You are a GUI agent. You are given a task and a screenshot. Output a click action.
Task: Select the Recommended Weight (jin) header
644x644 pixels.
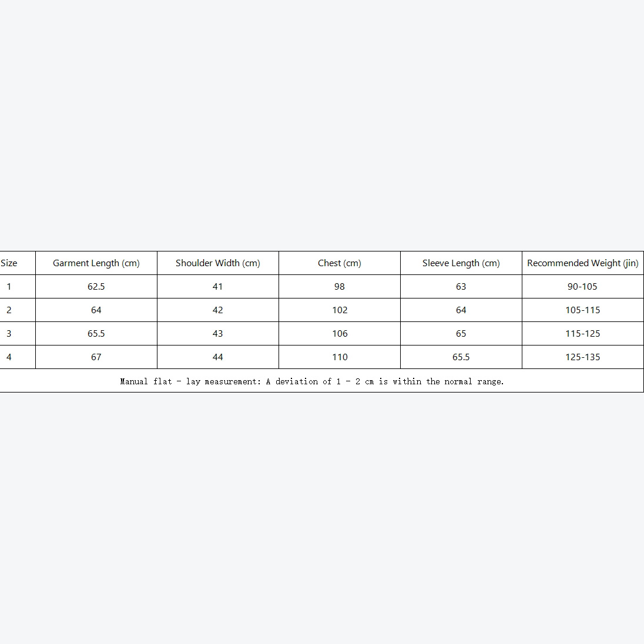point(583,263)
